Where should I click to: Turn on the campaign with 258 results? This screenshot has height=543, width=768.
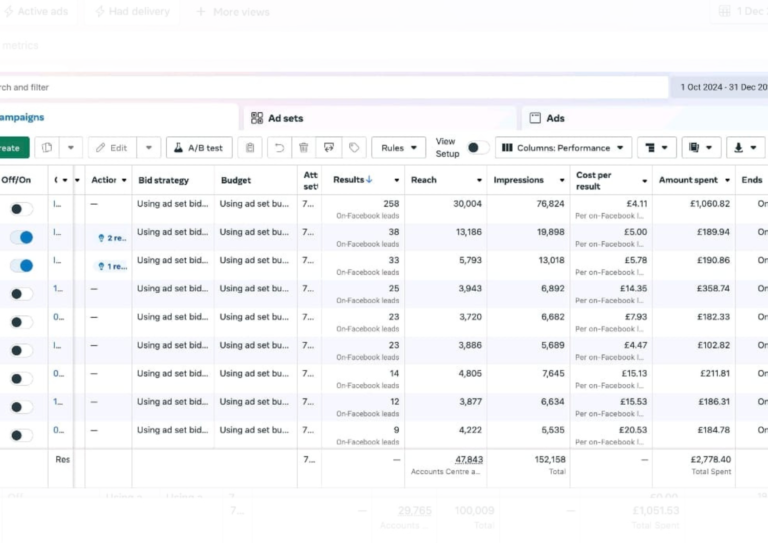(21, 209)
